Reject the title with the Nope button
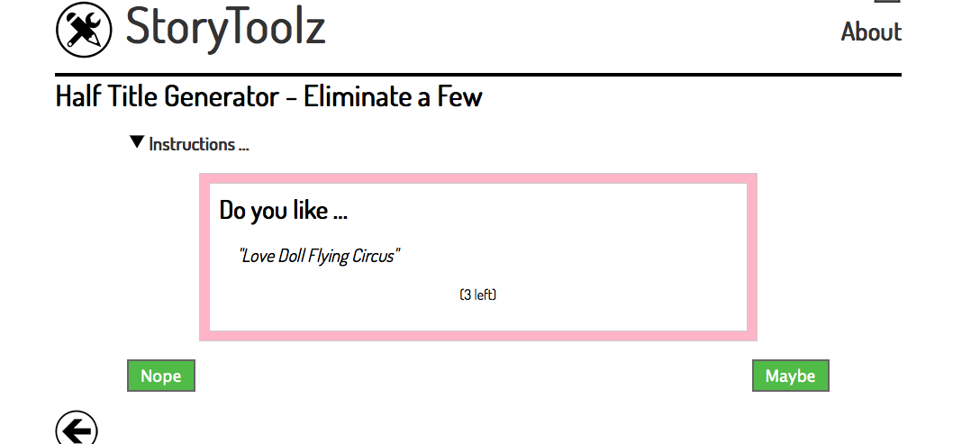980x444 pixels. point(161,376)
